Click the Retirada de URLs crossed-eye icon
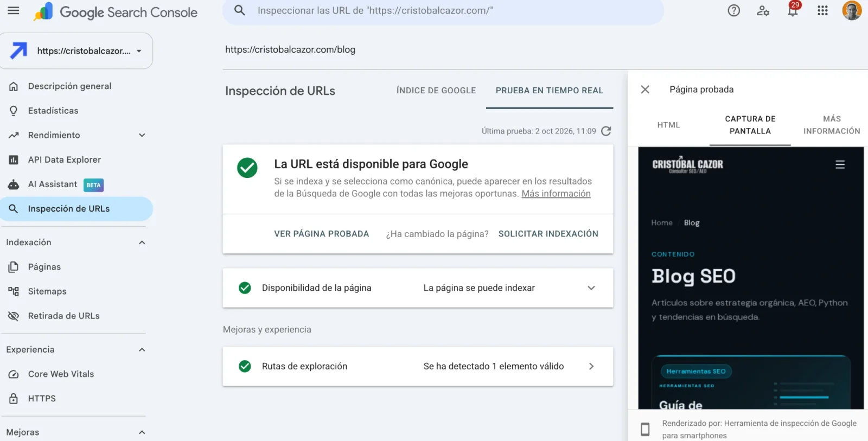 pos(14,316)
